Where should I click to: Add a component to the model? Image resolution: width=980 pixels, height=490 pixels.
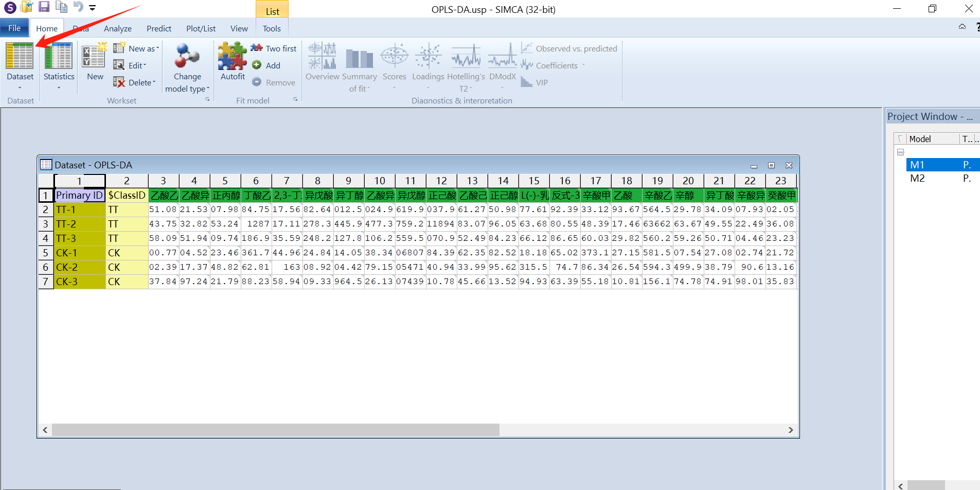click(266, 65)
